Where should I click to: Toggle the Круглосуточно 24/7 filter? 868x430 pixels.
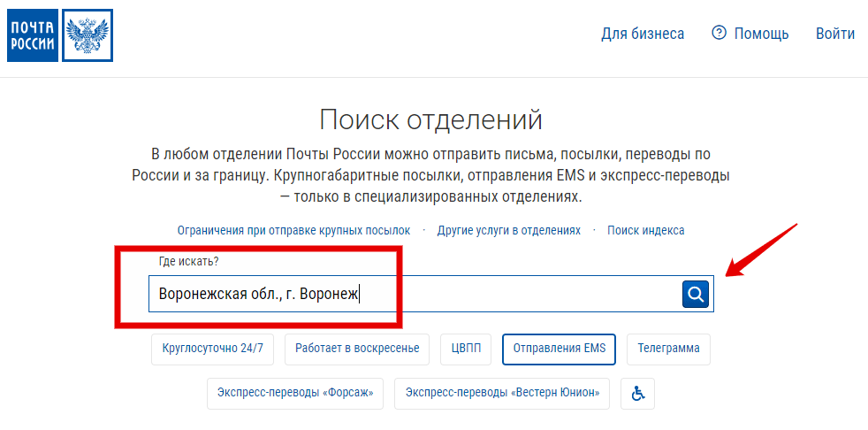click(x=212, y=349)
